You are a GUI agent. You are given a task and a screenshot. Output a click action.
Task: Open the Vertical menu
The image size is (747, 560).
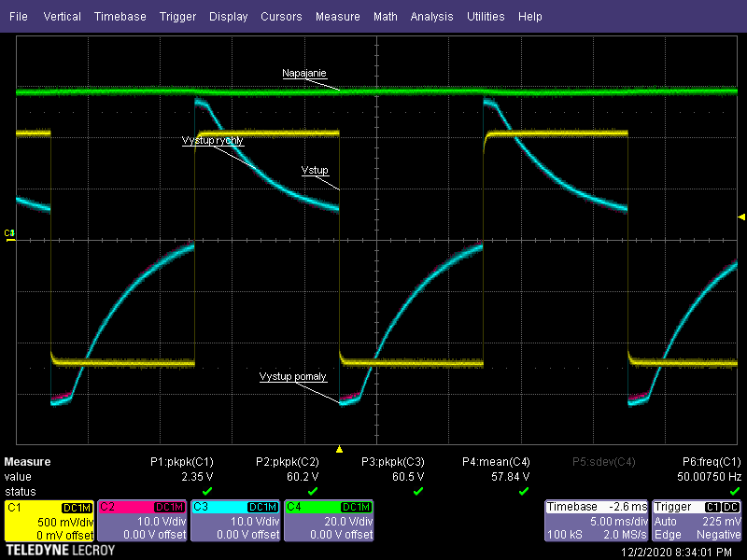(x=62, y=17)
